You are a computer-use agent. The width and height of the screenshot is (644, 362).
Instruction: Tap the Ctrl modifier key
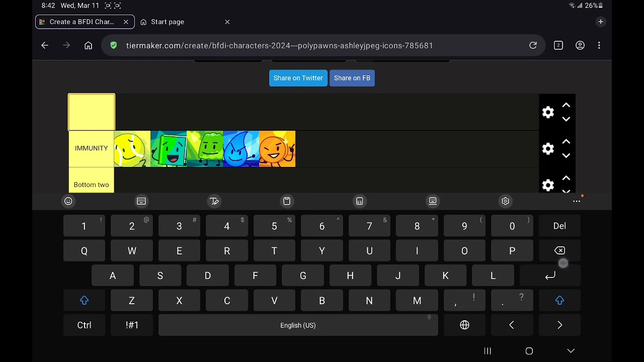click(84, 325)
